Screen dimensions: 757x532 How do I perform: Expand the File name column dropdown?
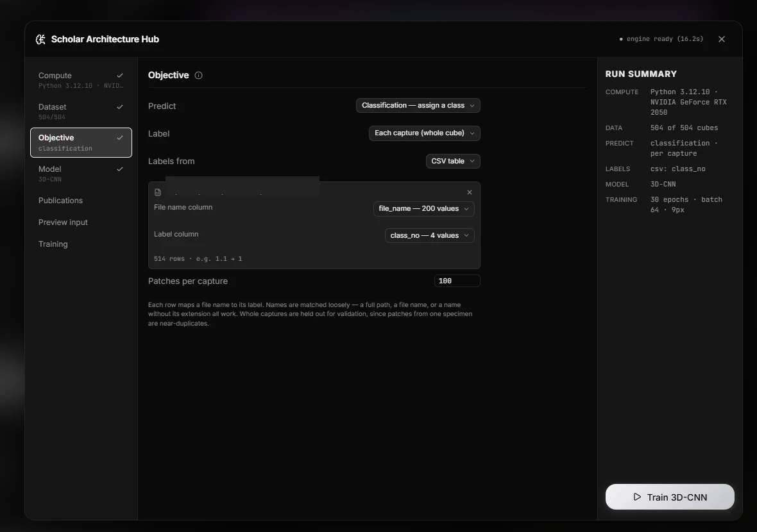tap(423, 209)
